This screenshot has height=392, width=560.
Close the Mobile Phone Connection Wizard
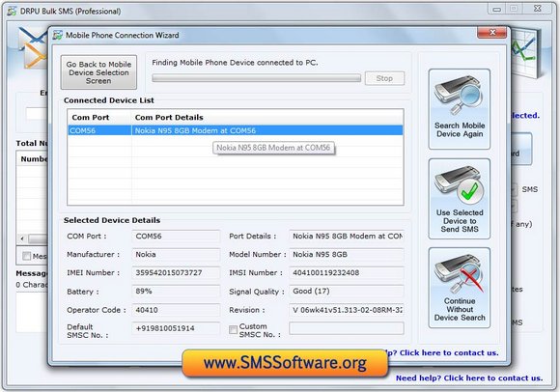(491, 33)
